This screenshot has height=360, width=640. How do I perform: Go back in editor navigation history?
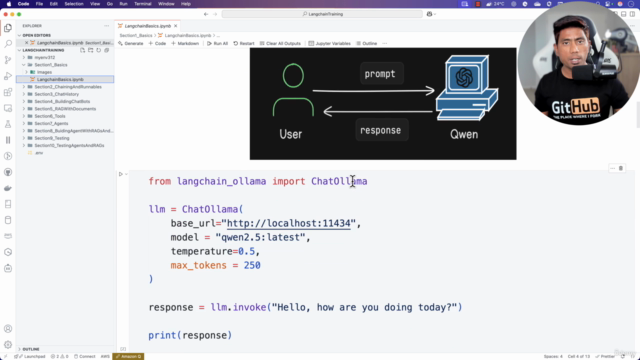point(206,14)
